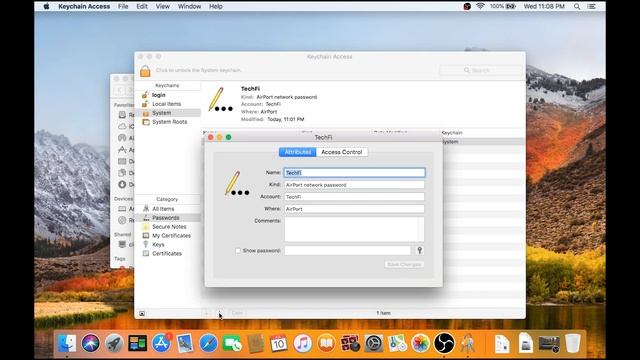Open the Help menu
Image resolution: width=640 pixels, height=360 pixels.
(216, 6)
